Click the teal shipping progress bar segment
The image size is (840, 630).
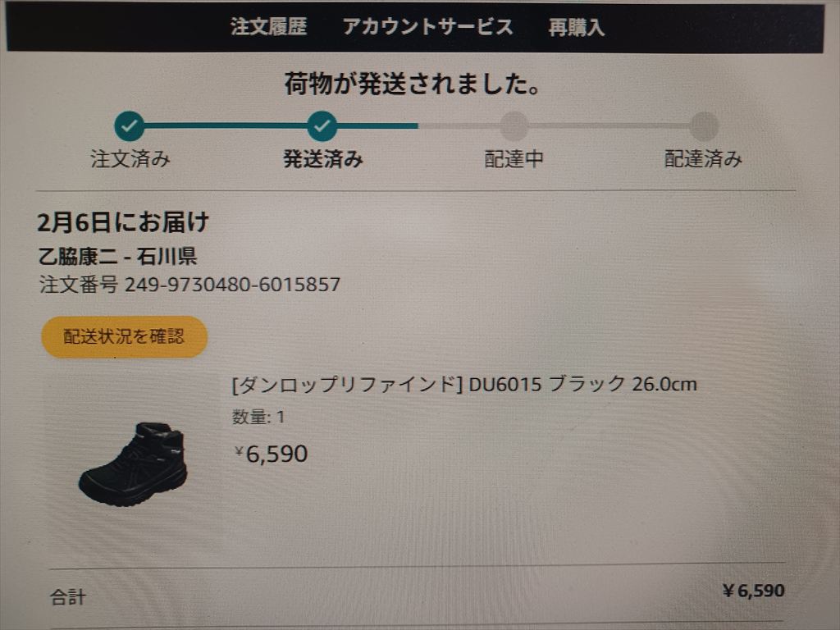coord(226,126)
